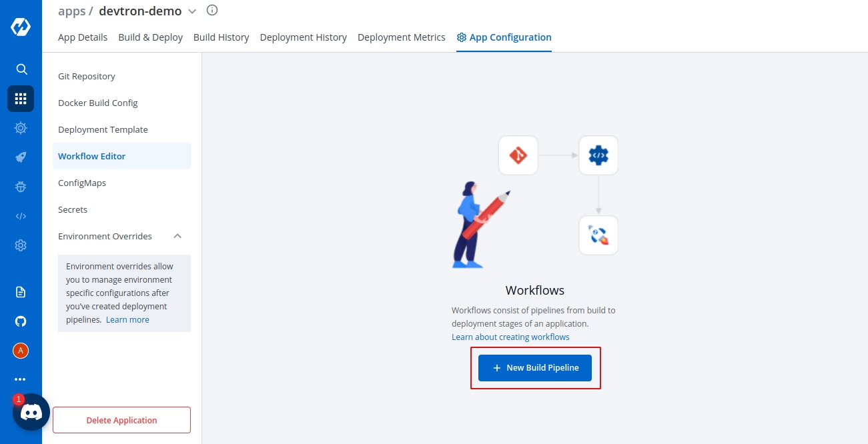Open the security bug icon in sidebar
868x444 pixels.
[21, 187]
